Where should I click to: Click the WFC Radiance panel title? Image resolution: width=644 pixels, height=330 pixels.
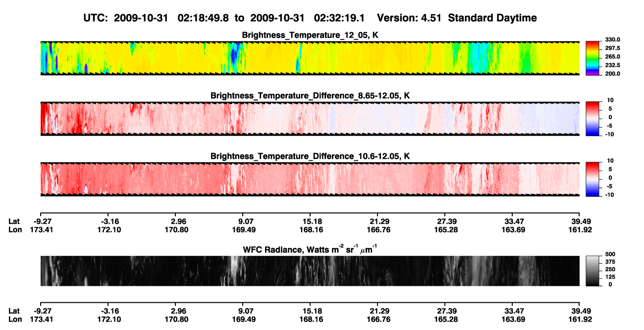coord(310,249)
